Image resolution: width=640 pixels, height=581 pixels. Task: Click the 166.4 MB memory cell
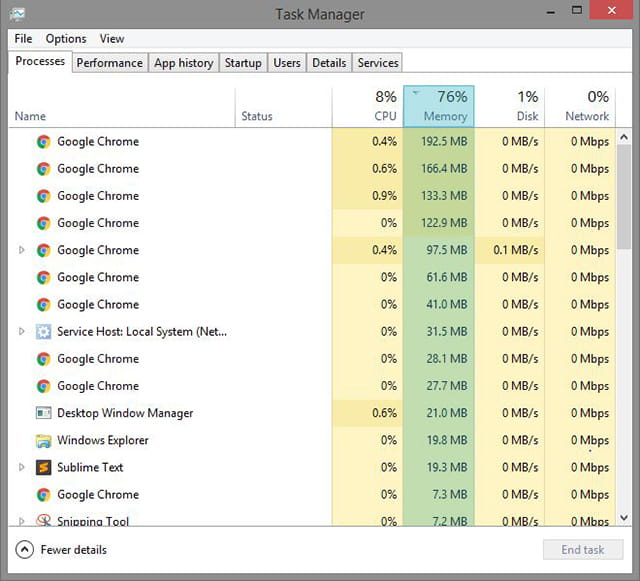click(439, 169)
